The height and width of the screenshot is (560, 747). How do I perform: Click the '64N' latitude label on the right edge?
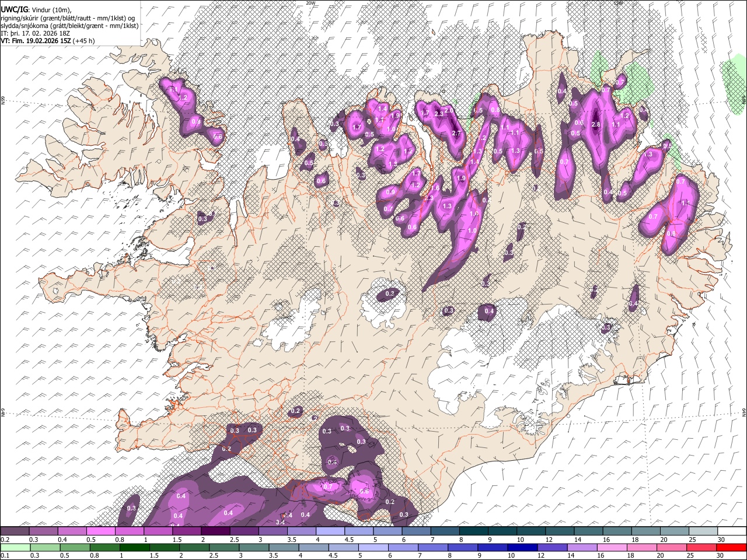click(744, 412)
